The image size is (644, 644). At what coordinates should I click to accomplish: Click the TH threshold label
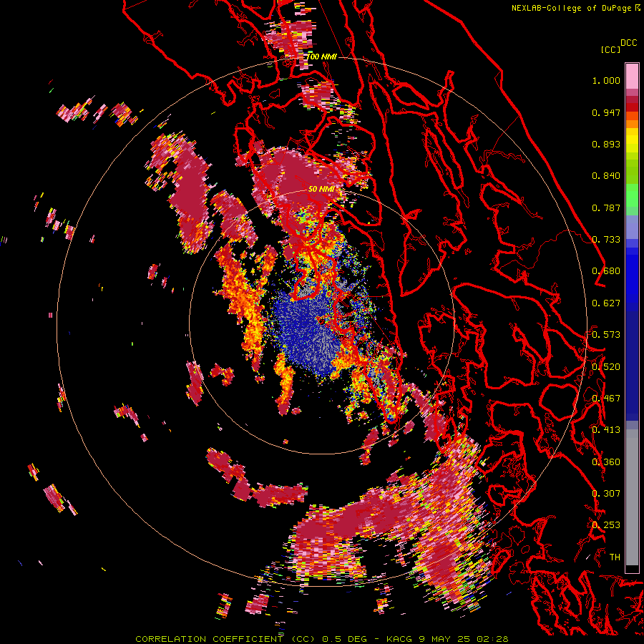pos(615,557)
